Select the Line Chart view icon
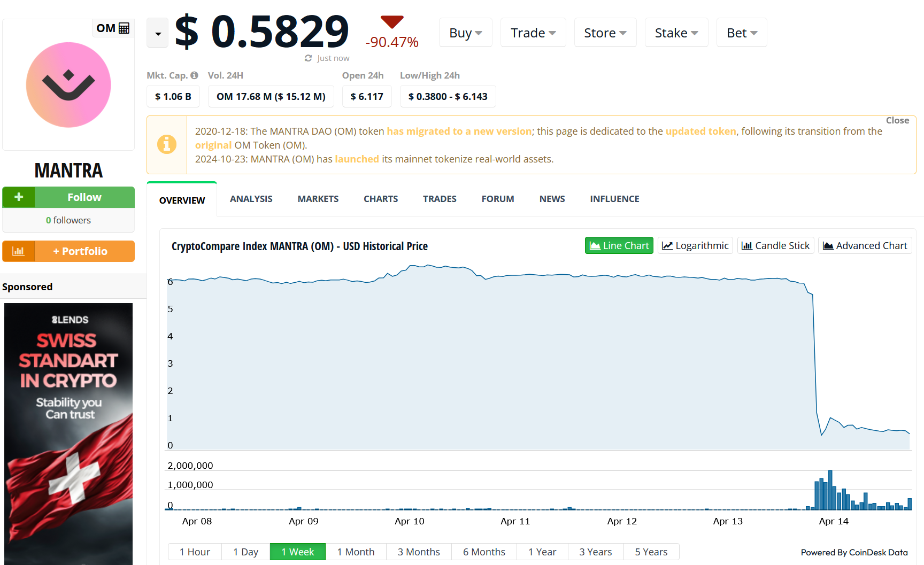 point(595,245)
